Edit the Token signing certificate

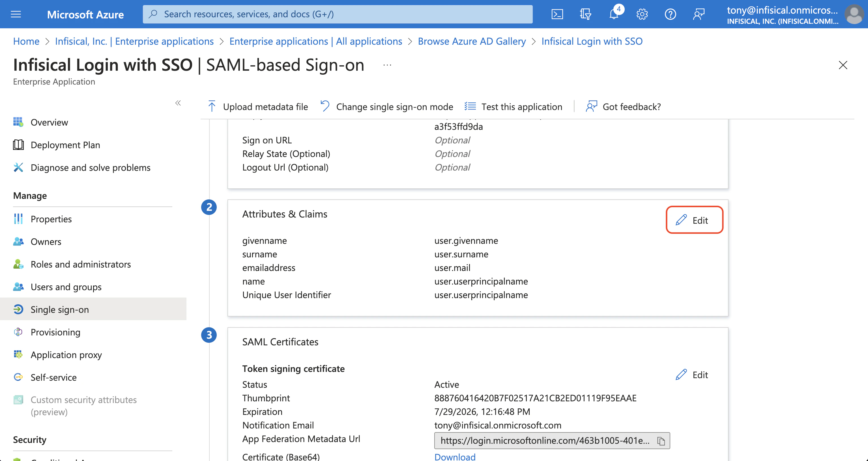point(692,374)
